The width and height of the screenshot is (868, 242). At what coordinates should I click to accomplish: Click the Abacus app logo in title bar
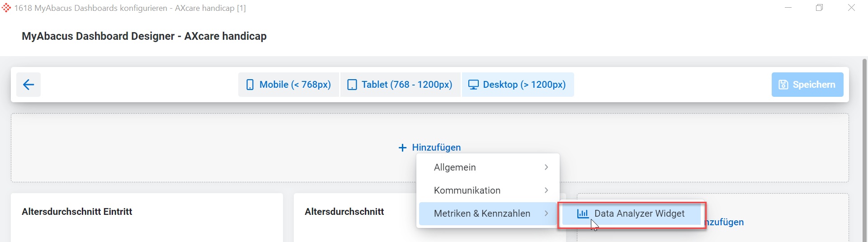coord(6,8)
